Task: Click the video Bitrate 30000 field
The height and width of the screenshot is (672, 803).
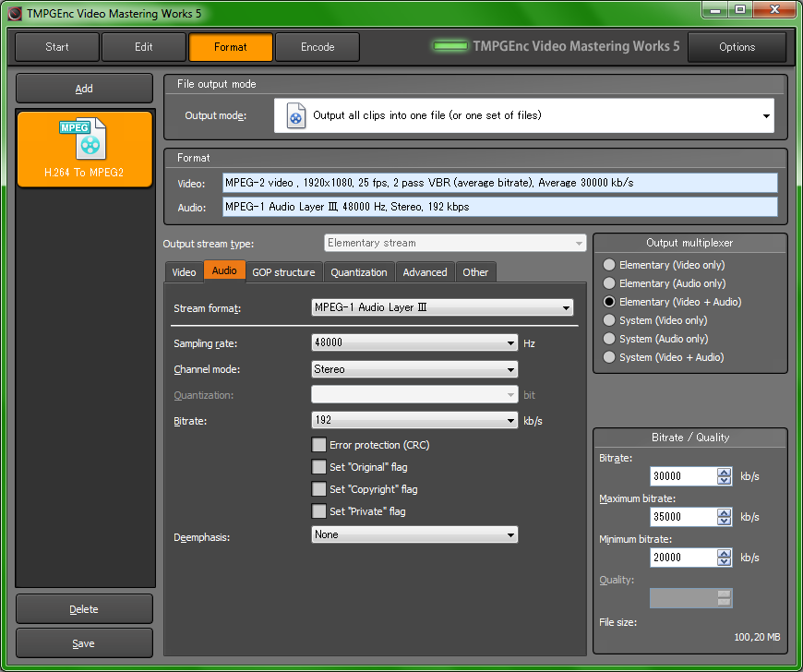Action: [x=683, y=476]
